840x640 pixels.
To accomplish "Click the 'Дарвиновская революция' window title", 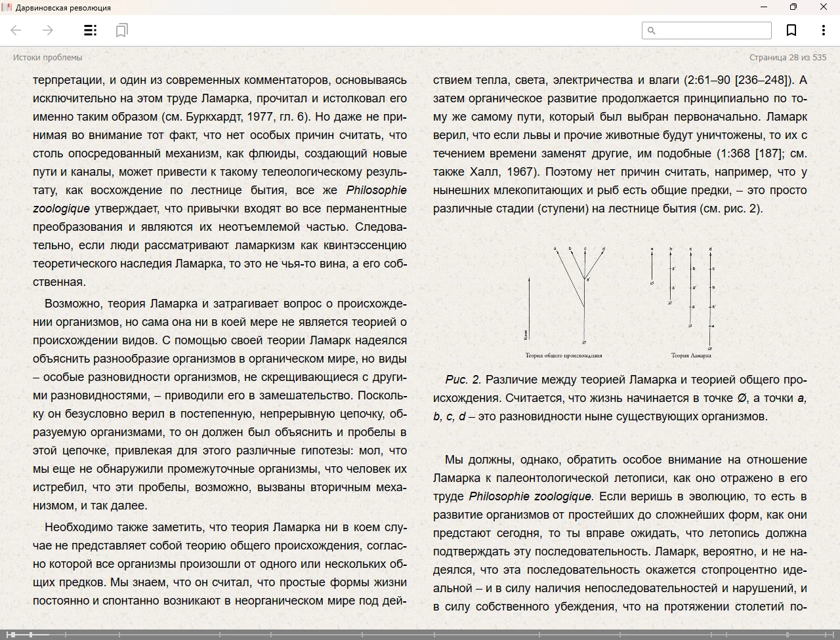I will point(63,8).
